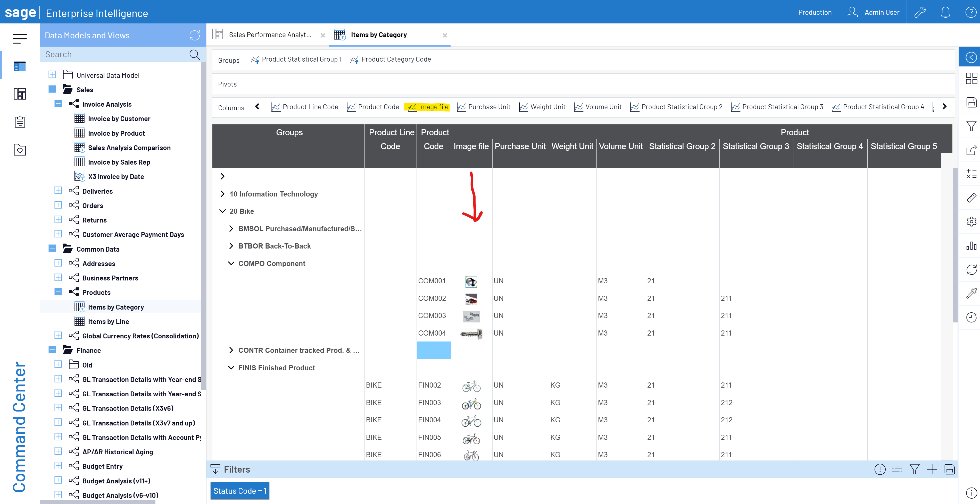Toggle the hamburger navigation menu
The width and height of the screenshot is (980, 504).
(x=20, y=38)
